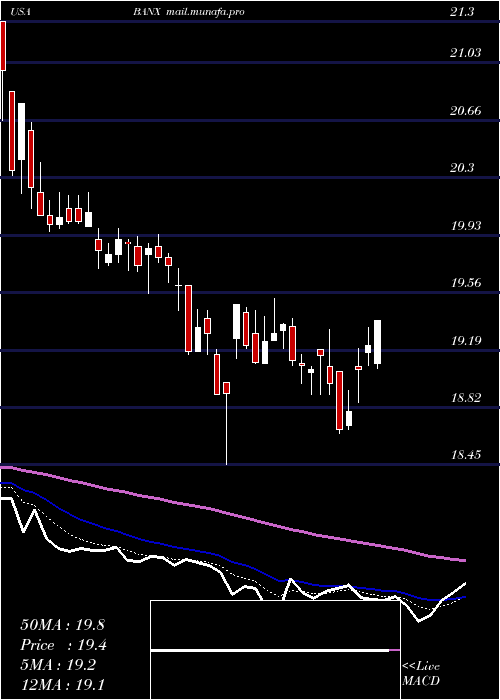500x700 pixels.
Task: Click the 18.45 price axis label
Action: click(x=466, y=455)
